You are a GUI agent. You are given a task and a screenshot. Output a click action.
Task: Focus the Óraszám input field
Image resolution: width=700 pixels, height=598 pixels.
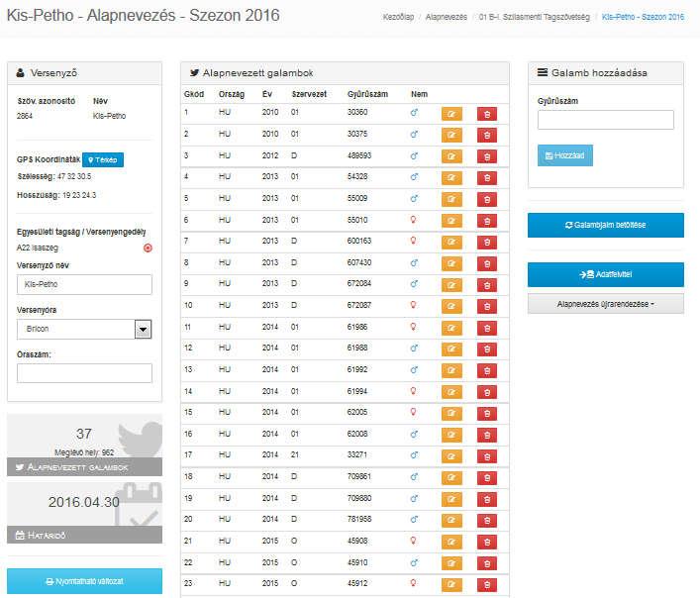[x=84, y=373]
